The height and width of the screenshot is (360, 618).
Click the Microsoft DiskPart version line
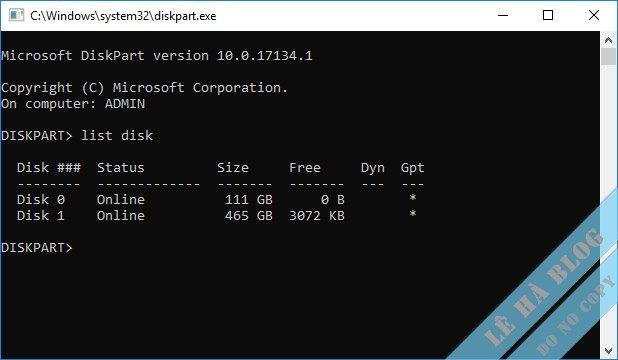tap(157, 56)
